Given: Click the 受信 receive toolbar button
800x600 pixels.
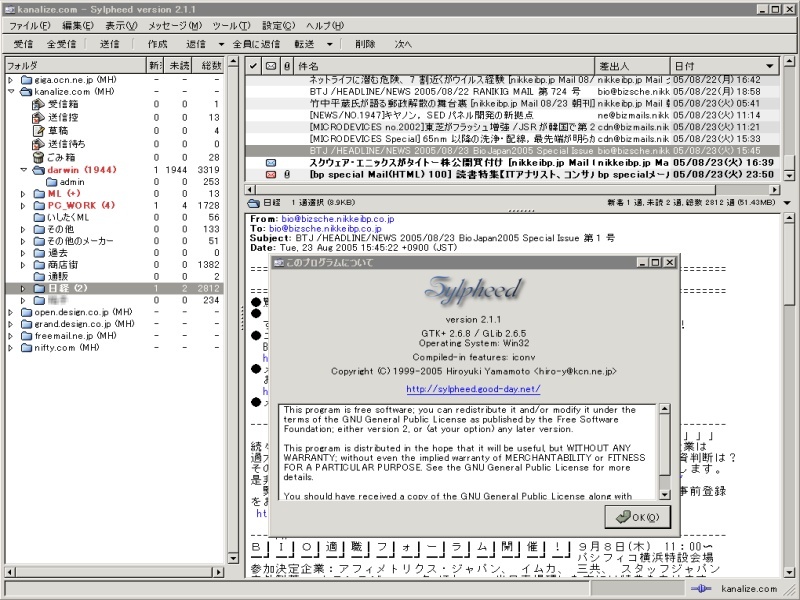Looking at the screenshot, I should [x=23, y=44].
